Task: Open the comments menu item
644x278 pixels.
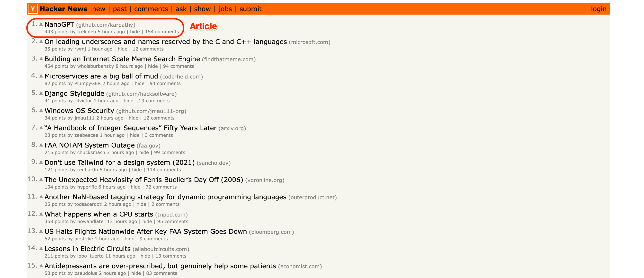Action: [151, 9]
